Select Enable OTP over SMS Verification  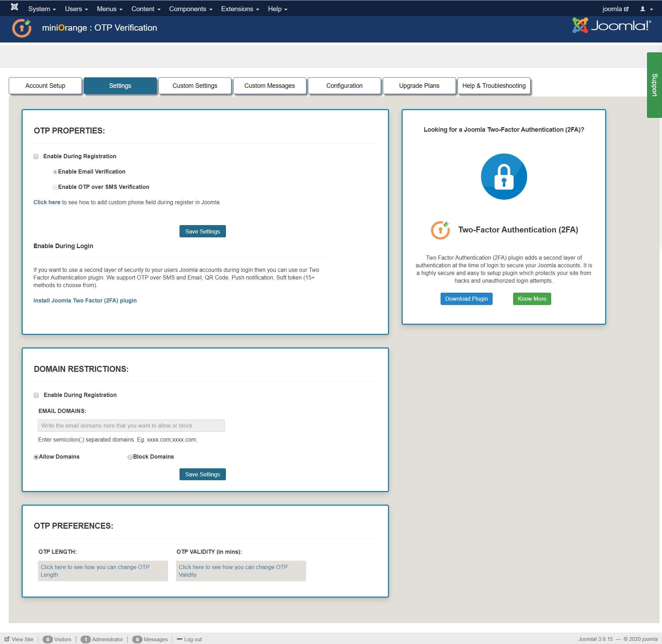point(55,187)
